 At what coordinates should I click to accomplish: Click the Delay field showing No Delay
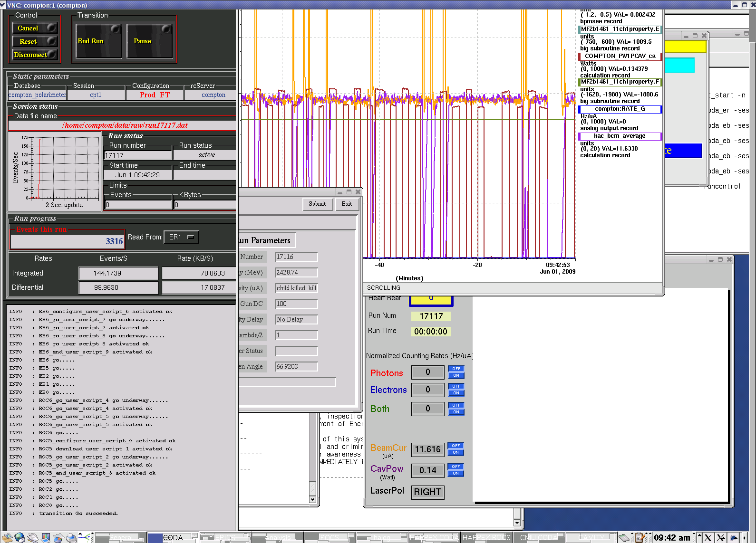(x=297, y=320)
